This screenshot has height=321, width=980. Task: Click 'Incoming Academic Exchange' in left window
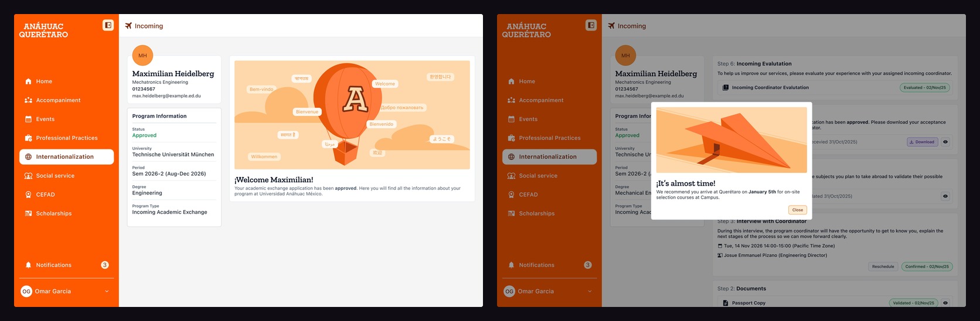coord(169,212)
